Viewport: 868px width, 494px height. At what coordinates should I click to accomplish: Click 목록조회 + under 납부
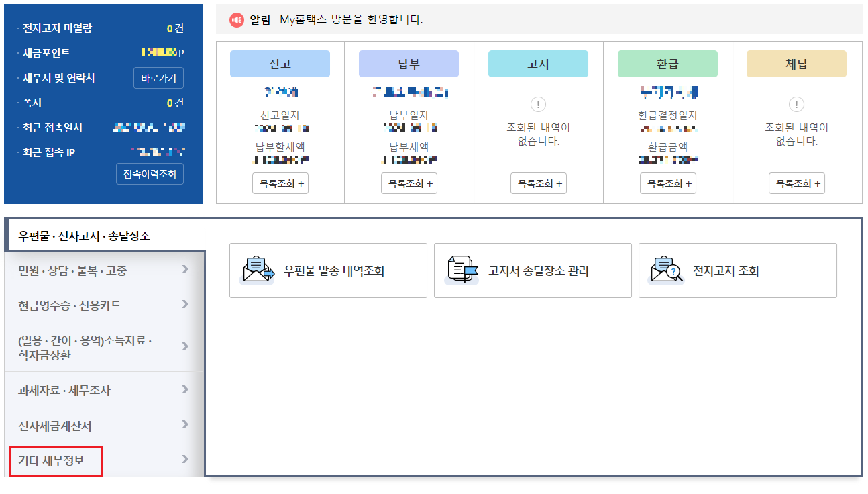point(409,183)
